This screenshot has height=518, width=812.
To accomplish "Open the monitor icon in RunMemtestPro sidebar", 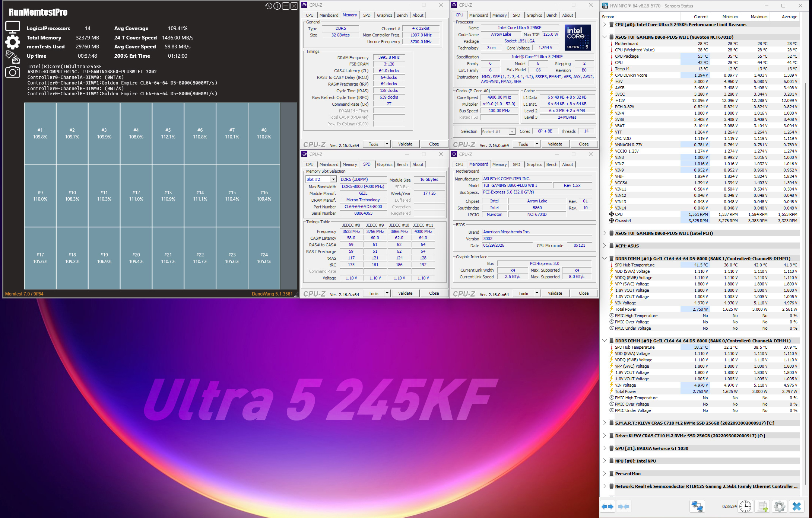I will click(12, 27).
